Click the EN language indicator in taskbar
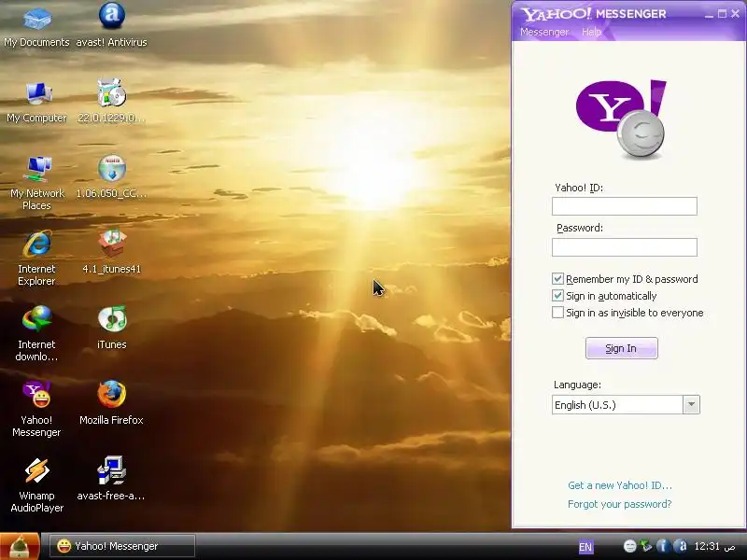The height and width of the screenshot is (560, 747). [x=585, y=547]
